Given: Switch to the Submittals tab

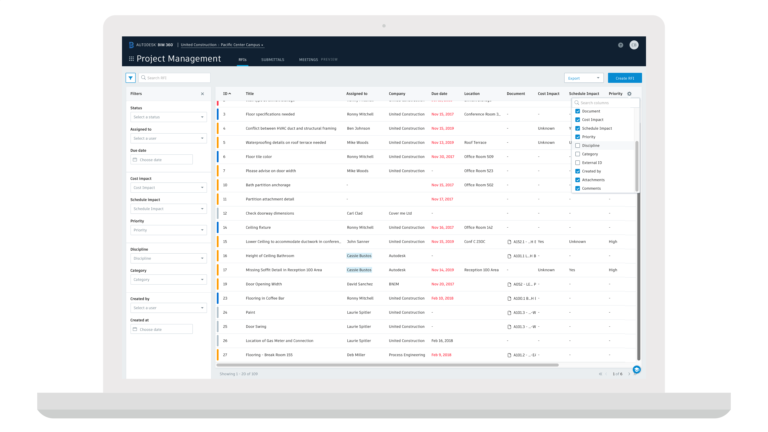Looking at the screenshot, I should 272,60.
